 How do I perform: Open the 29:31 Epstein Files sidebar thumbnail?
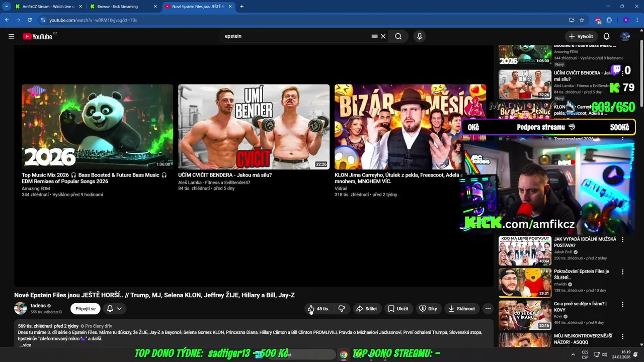tap(525, 283)
